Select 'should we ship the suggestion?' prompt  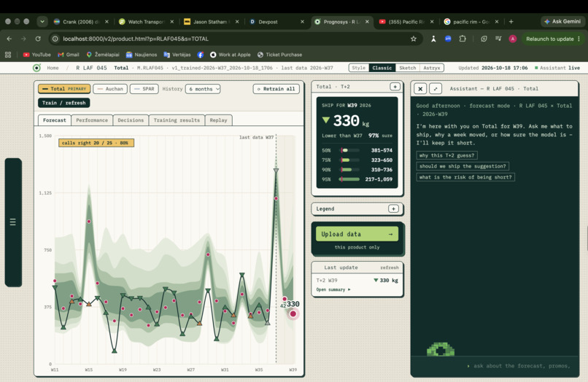pyautogui.click(x=463, y=166)
